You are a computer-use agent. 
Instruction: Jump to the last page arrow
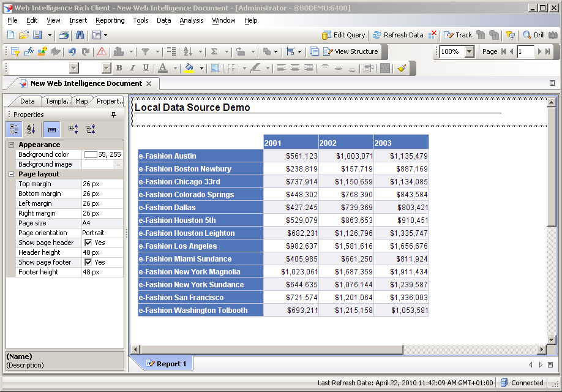point(547,51)
